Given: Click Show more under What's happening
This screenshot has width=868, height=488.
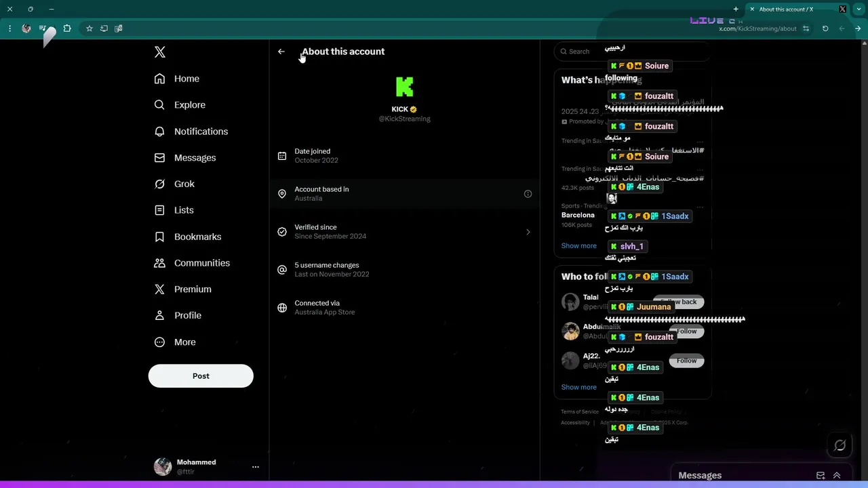Looking at the screenshot, I should [x=578, y=246].
